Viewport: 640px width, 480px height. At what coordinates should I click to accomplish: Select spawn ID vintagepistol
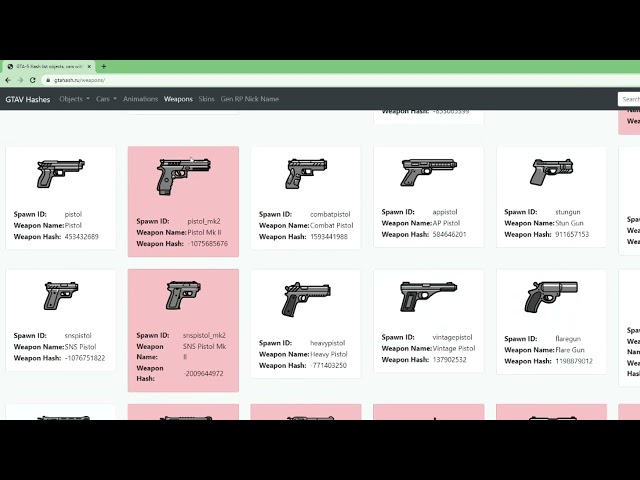tap(452, 338)
